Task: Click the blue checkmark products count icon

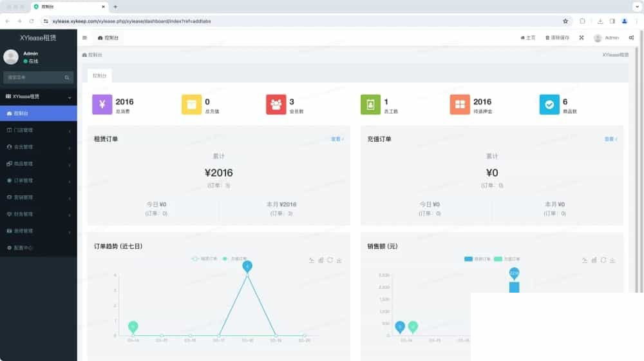Action: point(549,104)
